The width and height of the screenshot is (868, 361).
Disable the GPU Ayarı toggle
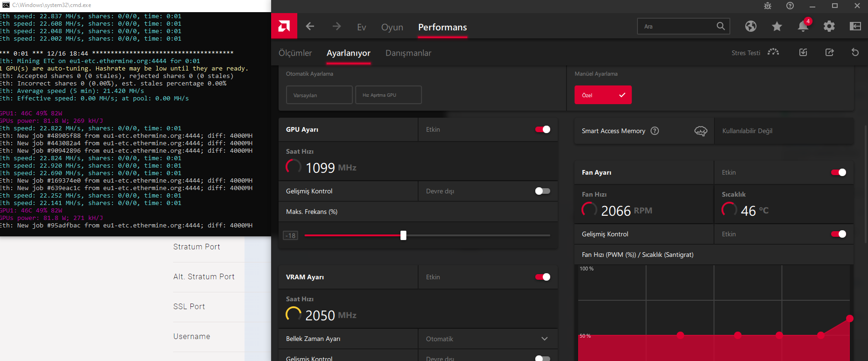(x=543, y=129)
